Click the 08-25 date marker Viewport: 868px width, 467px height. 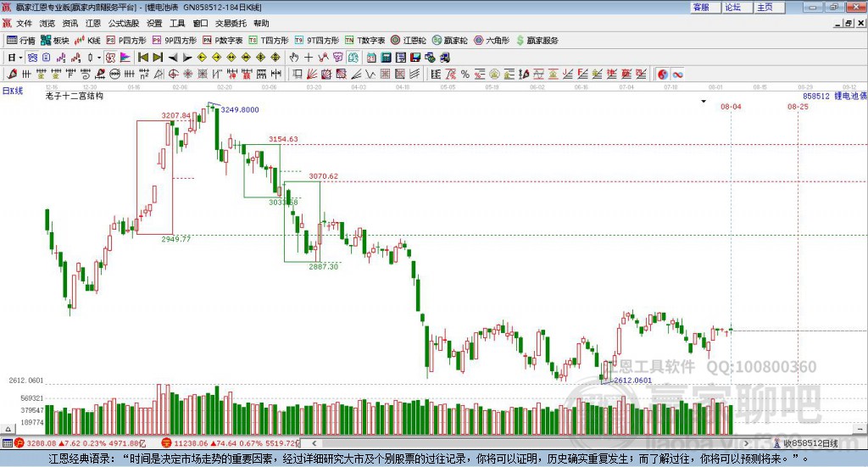point(798,106)
